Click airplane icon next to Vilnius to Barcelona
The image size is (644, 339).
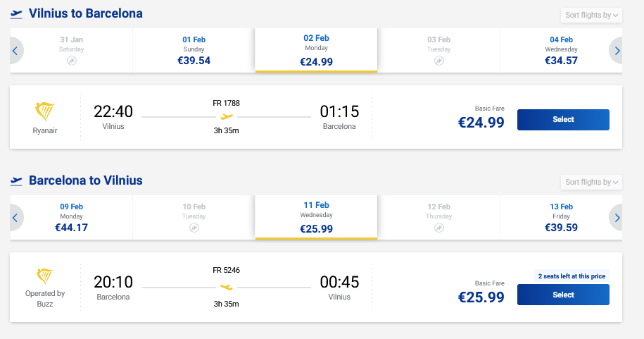pyautogui.click(x=16, y=14)
